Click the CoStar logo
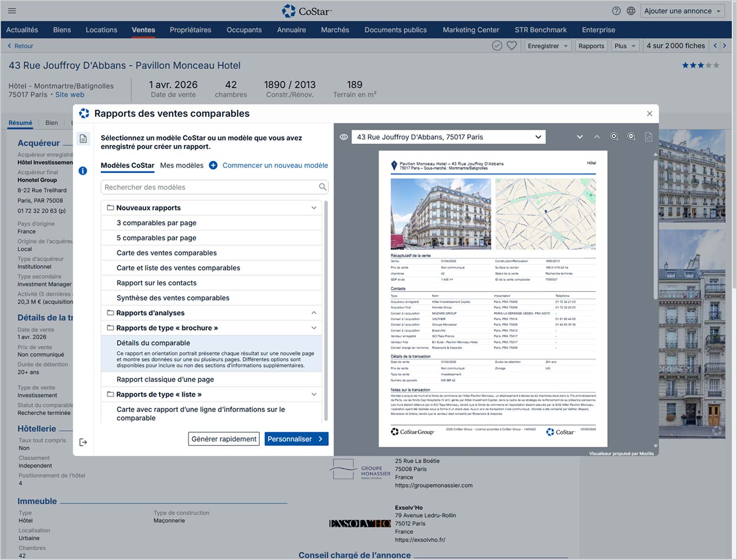This screenshot has height=560, width=737. [x=307, y=11]
